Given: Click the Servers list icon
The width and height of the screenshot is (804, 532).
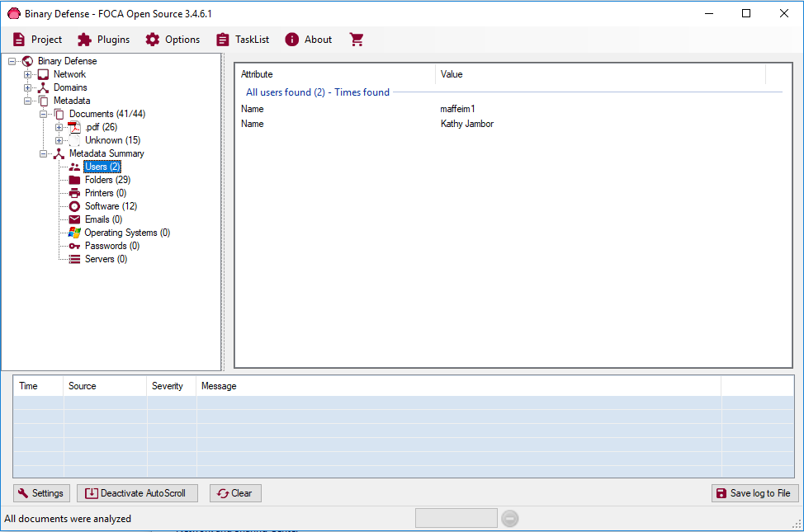Looking at the screenshot, I should point(75,259).
